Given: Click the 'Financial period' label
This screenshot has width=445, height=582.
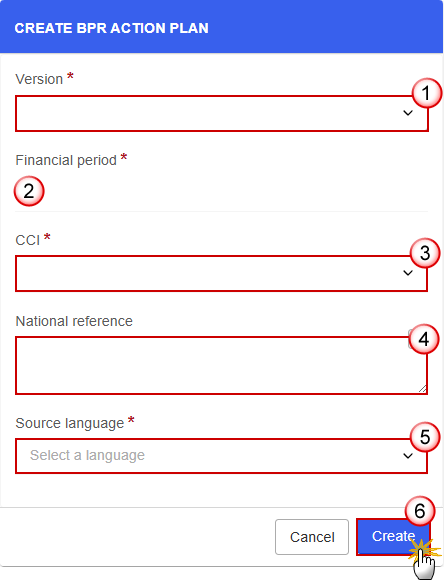Looking at the screenshot, I should point(66,160).
